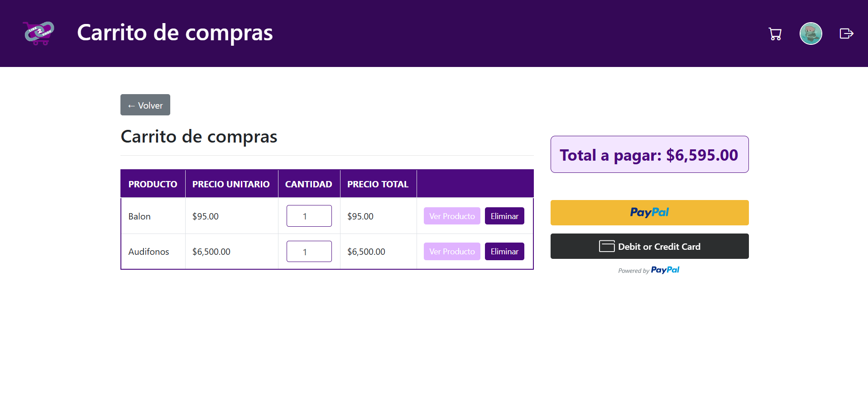Click the PRODUCTO column header
868x410 pixels.
(x=153, y=184)
